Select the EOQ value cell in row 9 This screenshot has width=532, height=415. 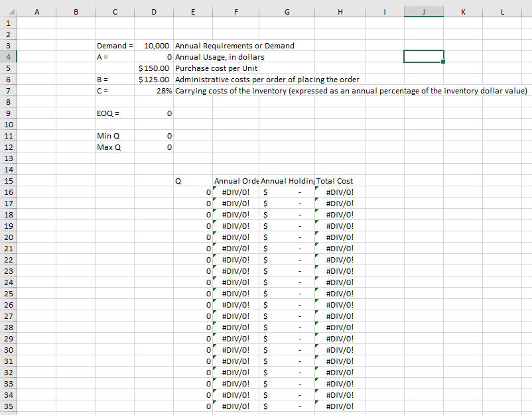154,113
